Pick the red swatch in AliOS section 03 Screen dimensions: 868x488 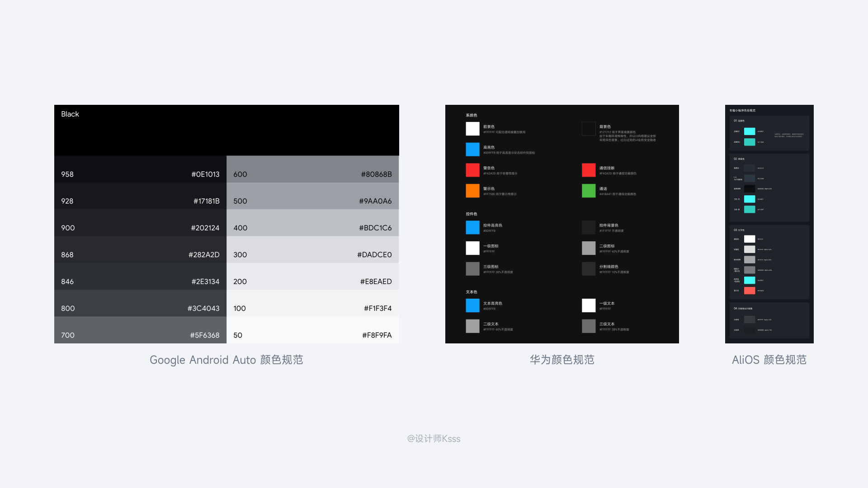750,291
